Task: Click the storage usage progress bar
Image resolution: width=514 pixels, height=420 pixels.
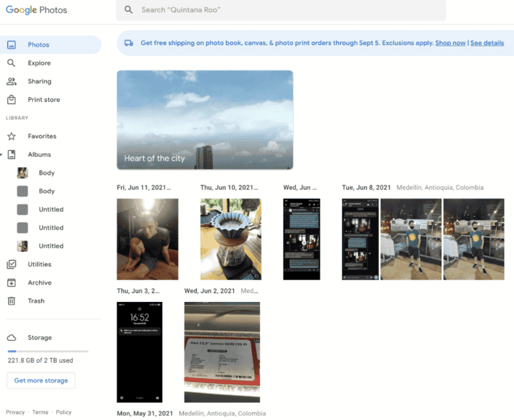Action: (x=48, y=351)
